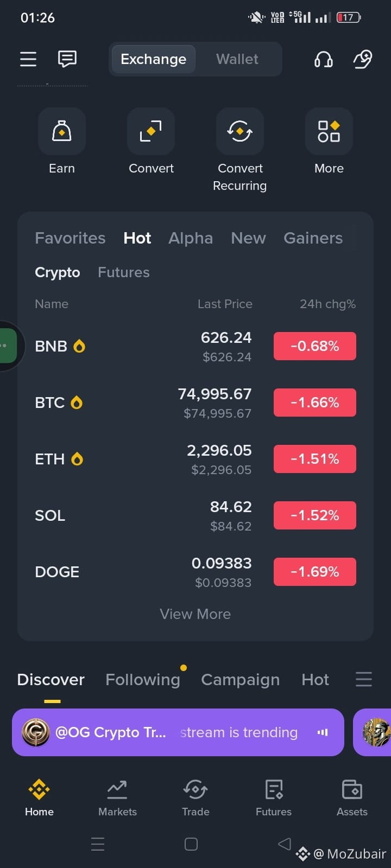Tap the live stream audio bars indicator
391x868 pixels.
323,732
